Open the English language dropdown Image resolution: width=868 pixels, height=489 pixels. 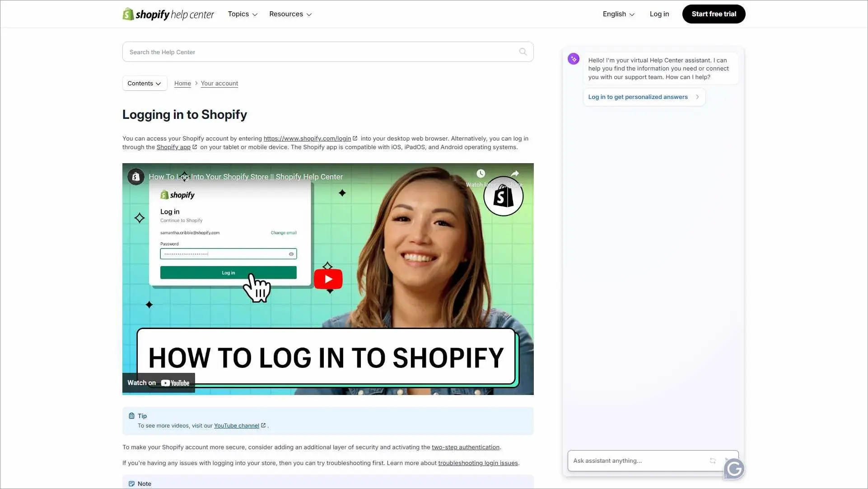(618, 14)
